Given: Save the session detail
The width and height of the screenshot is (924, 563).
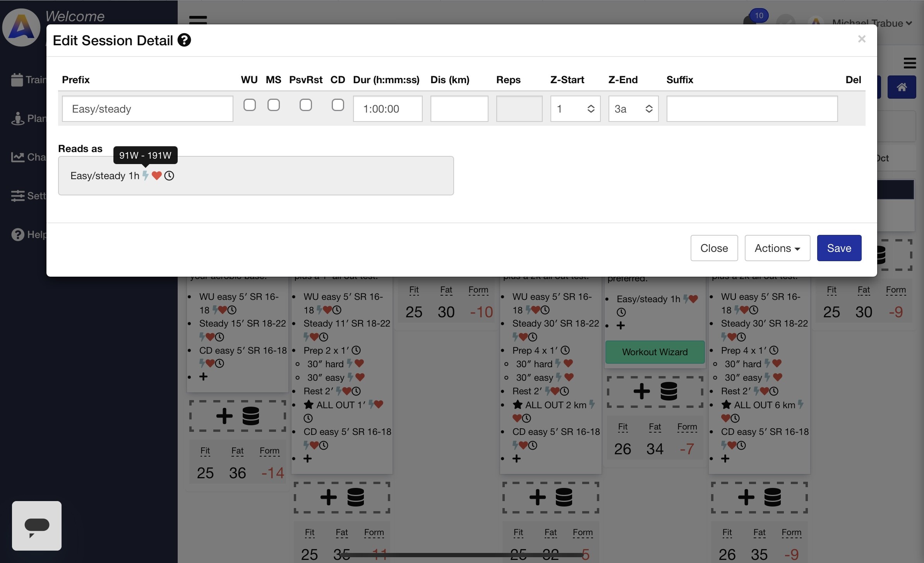Looking at the screenshot, I should tap(839, 248).
